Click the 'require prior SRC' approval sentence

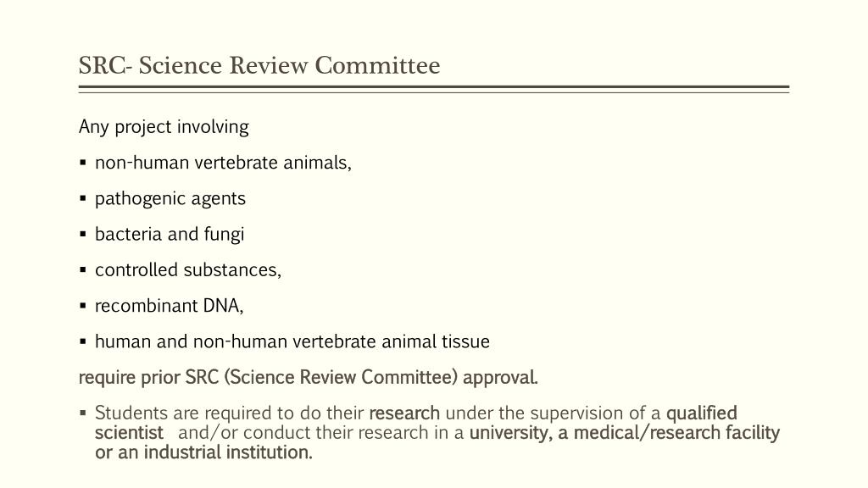tap(309, 377)
